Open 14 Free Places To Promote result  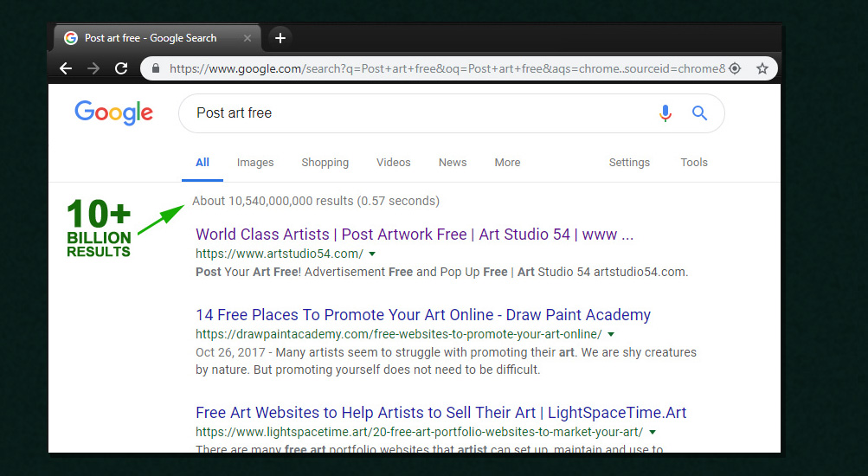pos(422,315)
